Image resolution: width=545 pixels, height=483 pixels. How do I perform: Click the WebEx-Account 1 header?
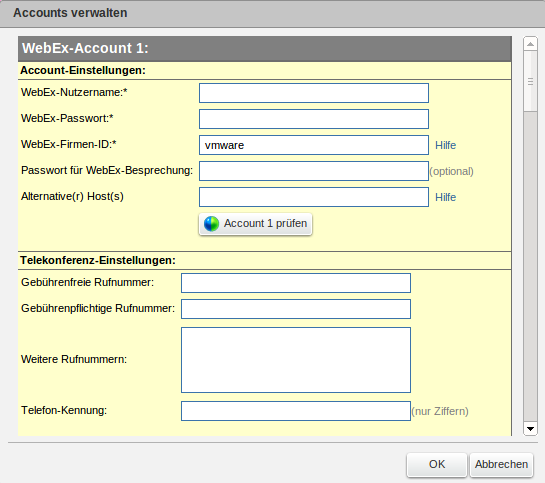tap(265, 48)
